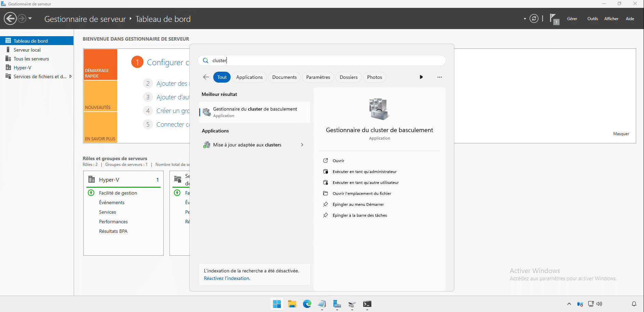The width and height of the screenshot is (644, 312).
Task: Click the Hyper-V tile header icon
Action: click(x=92, y=179)
